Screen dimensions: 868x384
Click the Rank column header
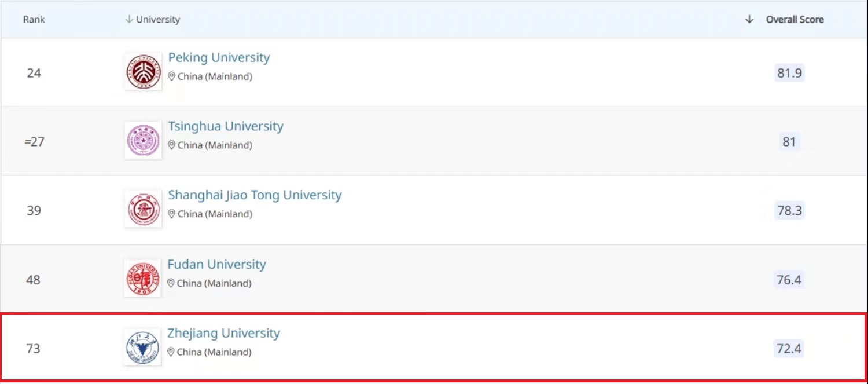tap(34, 20)
